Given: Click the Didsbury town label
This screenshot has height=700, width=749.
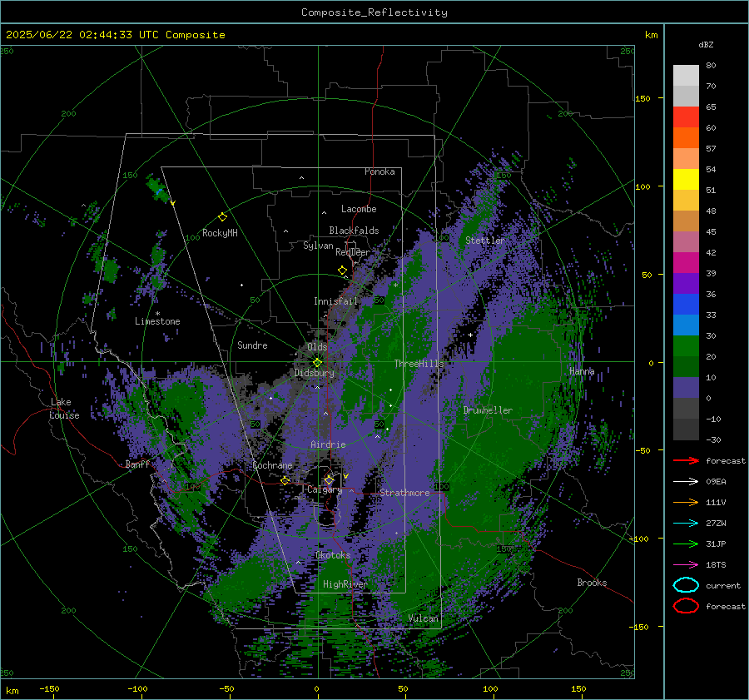Looking at the screenshot, I should click(x=315, y=373).
